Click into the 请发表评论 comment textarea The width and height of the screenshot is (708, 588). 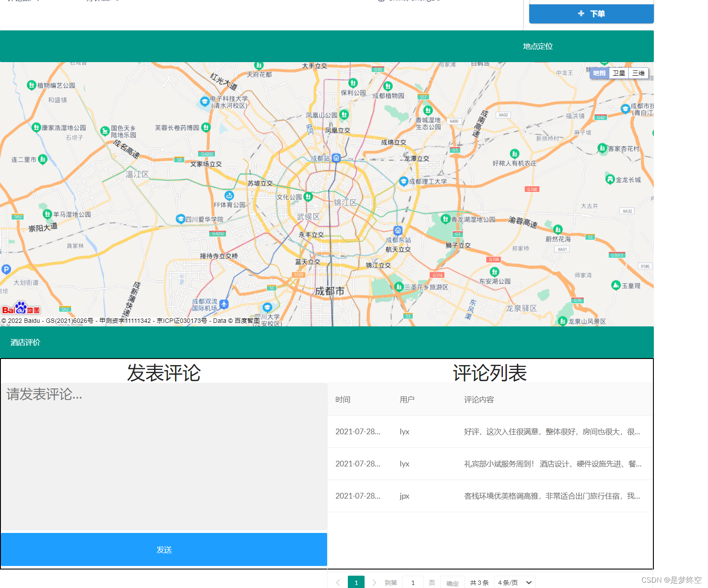(x=164, y=456)
